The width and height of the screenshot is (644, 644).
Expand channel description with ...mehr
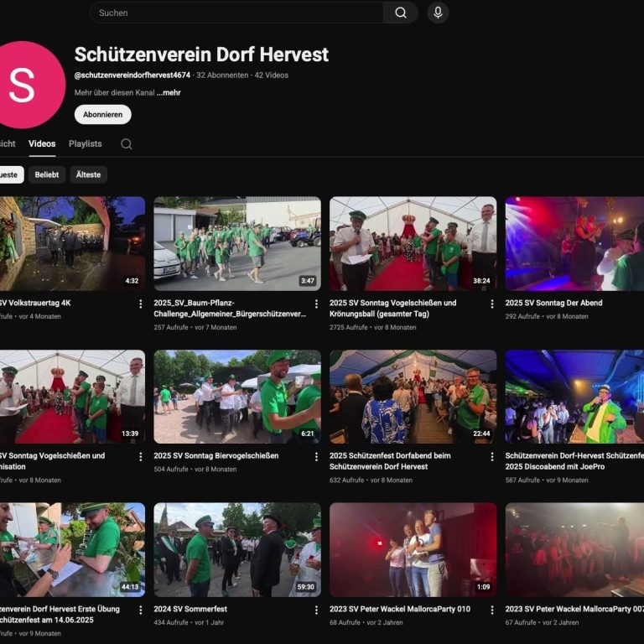coord(169,93)
